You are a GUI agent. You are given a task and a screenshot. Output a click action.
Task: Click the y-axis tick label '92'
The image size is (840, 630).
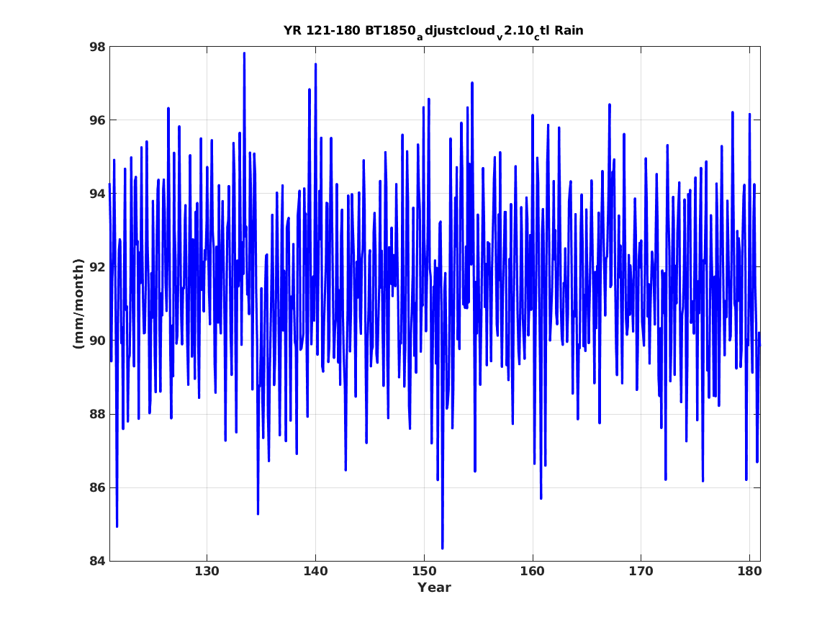[97, 267]
